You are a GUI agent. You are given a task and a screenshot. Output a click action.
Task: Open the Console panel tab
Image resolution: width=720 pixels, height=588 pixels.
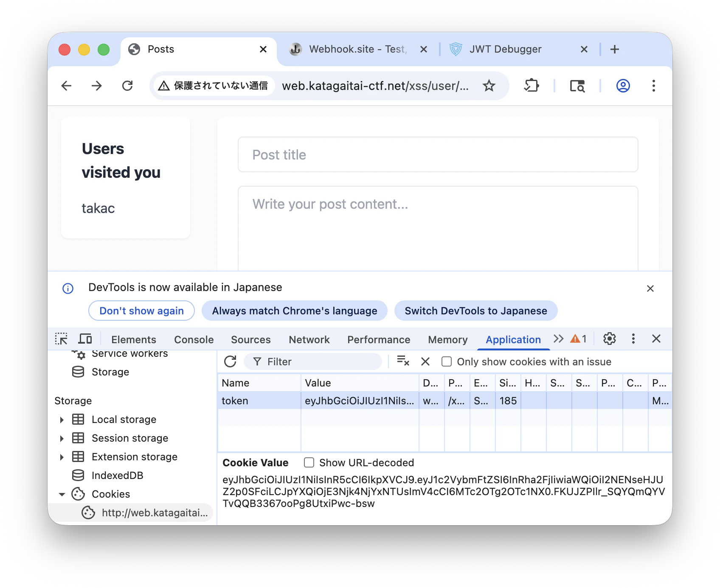point(194,339)
